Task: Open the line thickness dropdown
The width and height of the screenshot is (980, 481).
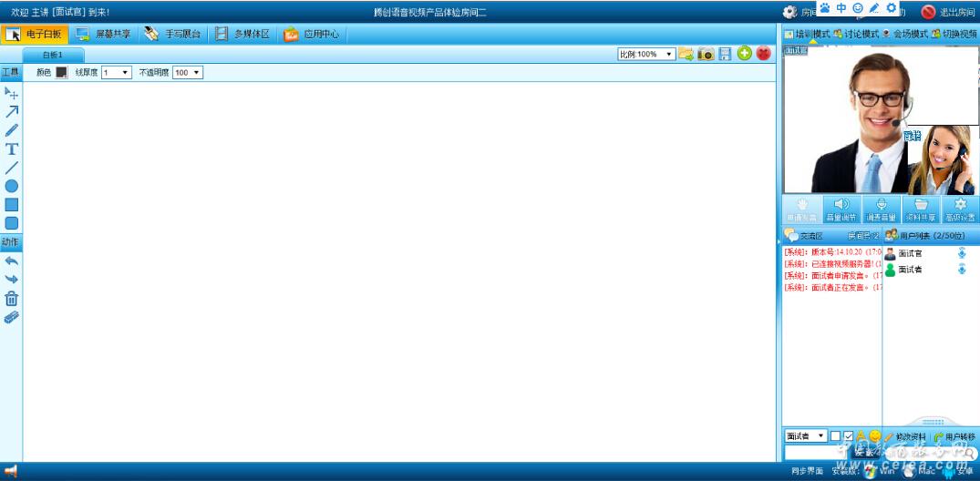Action: pos(117,72)
